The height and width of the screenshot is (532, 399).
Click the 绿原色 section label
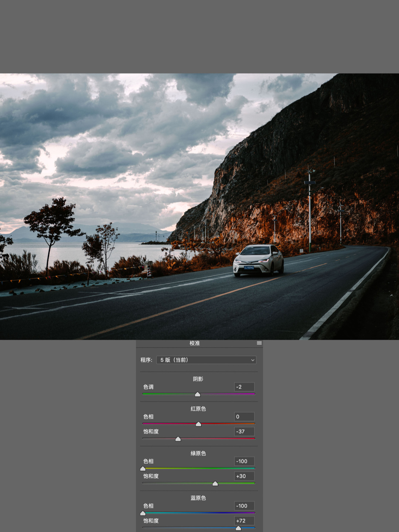click(x=198, y=453)
